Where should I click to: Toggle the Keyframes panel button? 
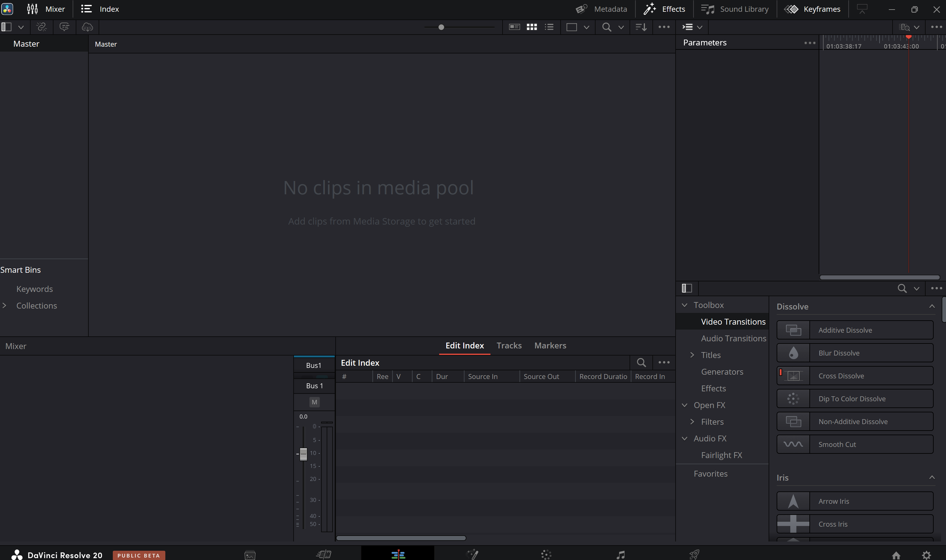pos(812,9)
